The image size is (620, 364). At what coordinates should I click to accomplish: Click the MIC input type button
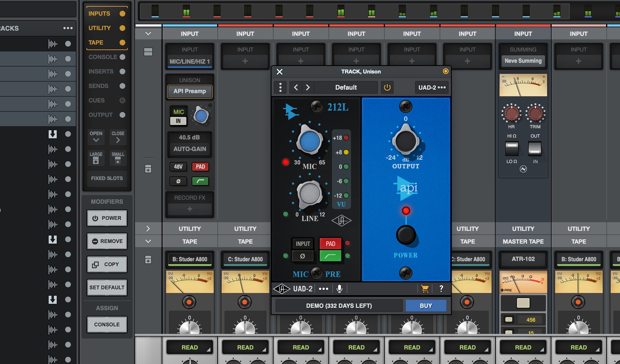click(x=178, y=112)
